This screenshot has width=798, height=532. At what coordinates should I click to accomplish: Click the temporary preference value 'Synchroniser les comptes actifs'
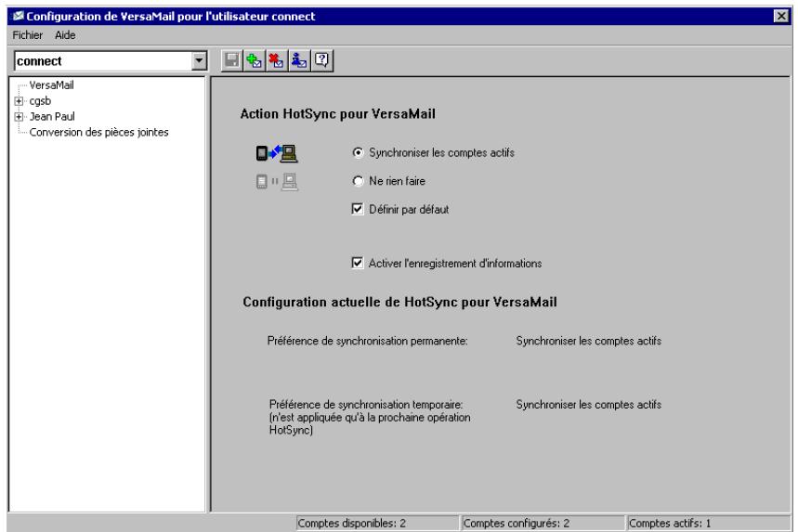tap(589, 405)
